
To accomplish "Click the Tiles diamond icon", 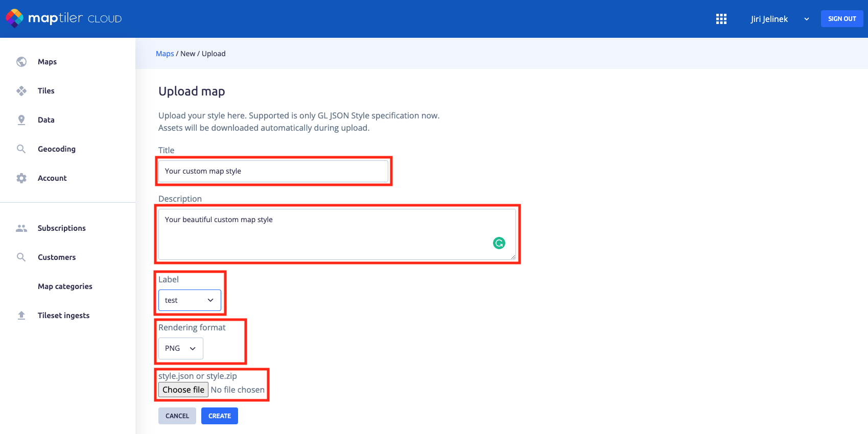I will (x=21, y=91).
